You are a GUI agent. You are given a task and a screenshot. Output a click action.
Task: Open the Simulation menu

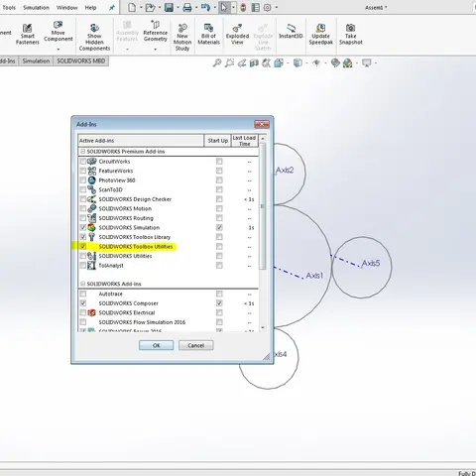pos(36,7)
